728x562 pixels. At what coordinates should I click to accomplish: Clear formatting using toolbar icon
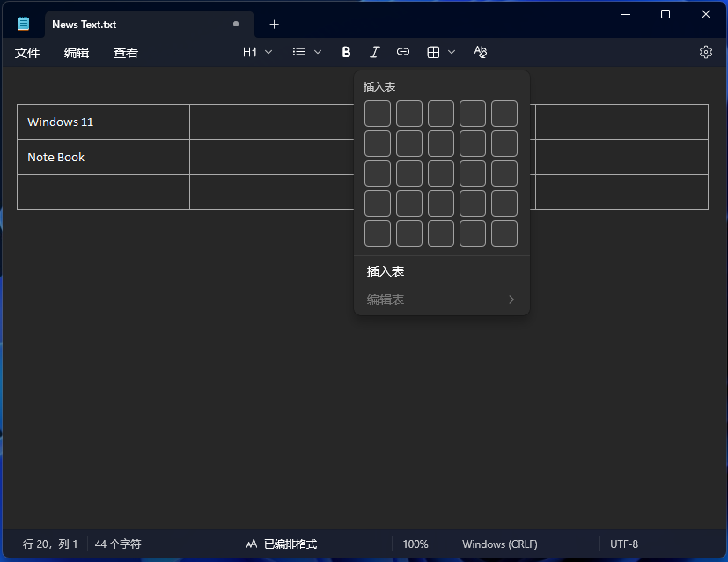click(x=480, y=52)
